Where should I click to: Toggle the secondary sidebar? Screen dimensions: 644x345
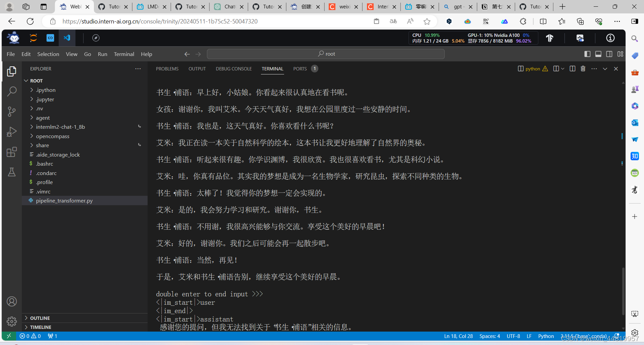click(609, 54)
